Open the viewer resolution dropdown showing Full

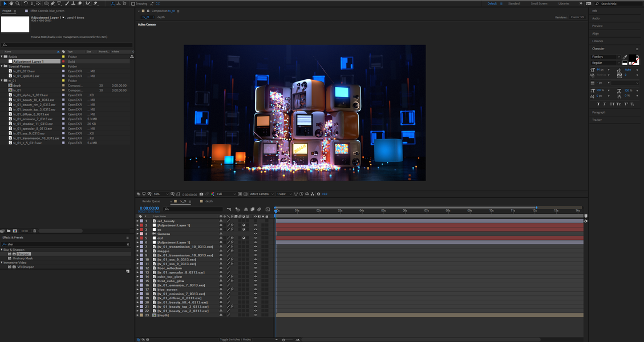tap(225, 194)
